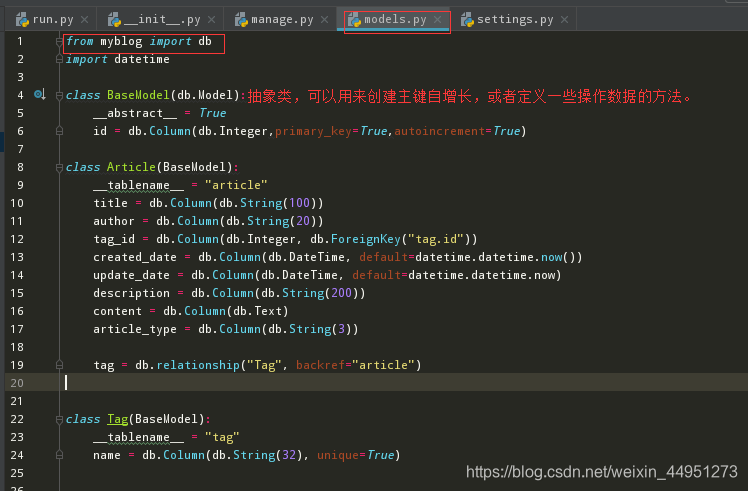Image resolution: width=748 pixels, height=491 pixels.
Task: Collapse the BaseModel class fold on line 4
Action: point(59,95)
